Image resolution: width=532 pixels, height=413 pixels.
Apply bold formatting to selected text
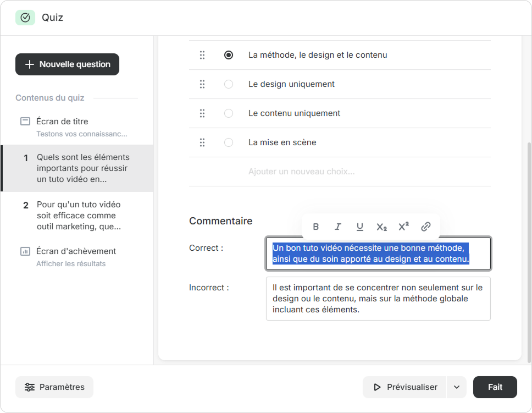[316, 227]
